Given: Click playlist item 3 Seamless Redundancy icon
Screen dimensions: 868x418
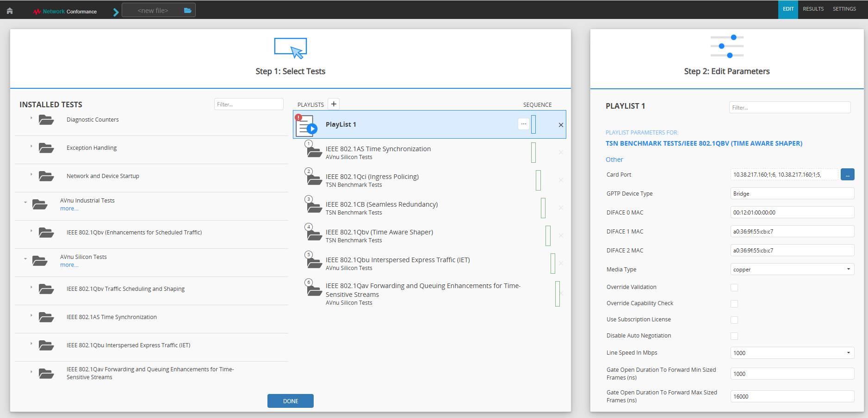Looking at the screenshot, I should (x=314, y=208).
